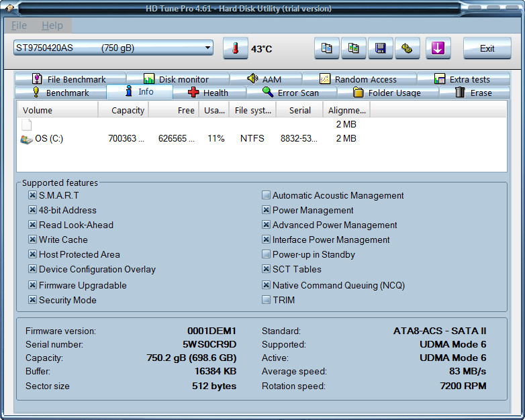The height and width of the screenshot is (420, 525).
Task: Open the Help menu
Action: click(52, 25)
